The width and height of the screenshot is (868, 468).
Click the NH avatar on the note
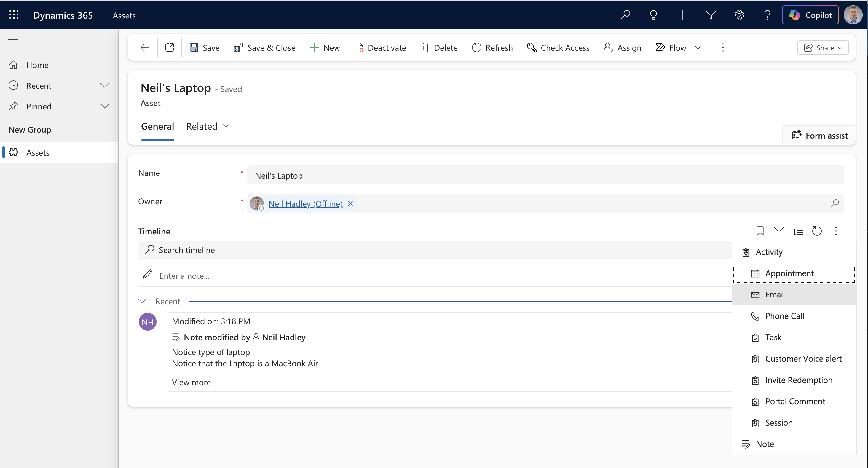[x=148, y=322]
